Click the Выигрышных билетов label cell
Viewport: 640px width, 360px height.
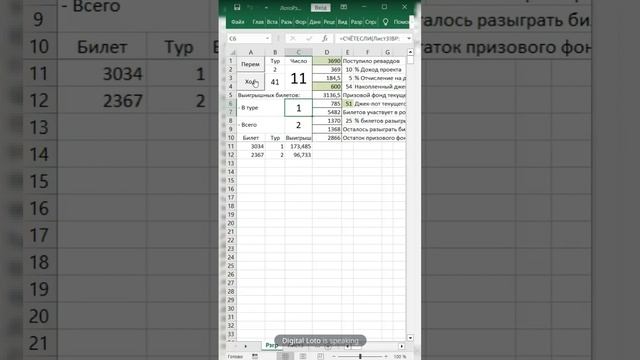(x=269, y=95)
